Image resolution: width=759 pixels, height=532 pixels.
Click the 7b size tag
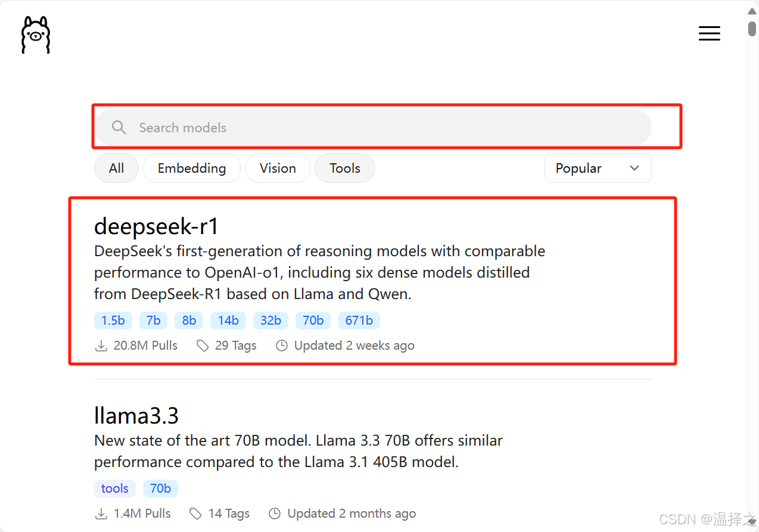pos(154,321)
